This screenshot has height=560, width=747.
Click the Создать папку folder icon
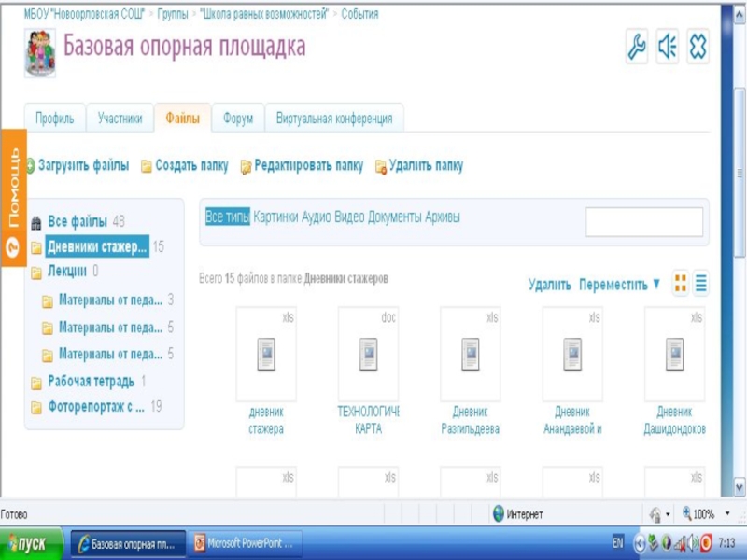point(147,166)
